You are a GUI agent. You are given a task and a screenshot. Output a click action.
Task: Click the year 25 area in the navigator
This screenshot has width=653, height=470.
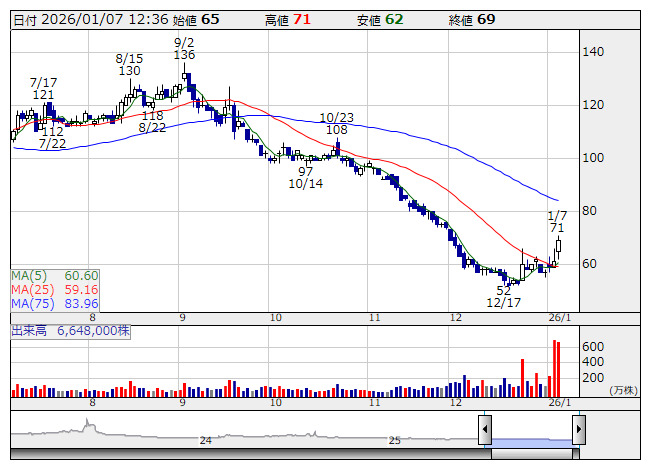[394, 440]
